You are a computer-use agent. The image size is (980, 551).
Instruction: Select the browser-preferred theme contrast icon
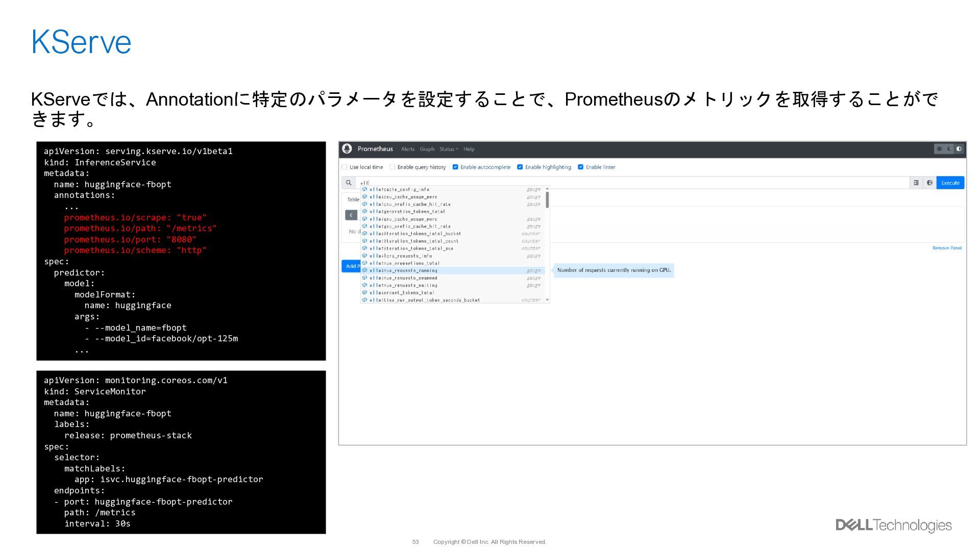959,149
